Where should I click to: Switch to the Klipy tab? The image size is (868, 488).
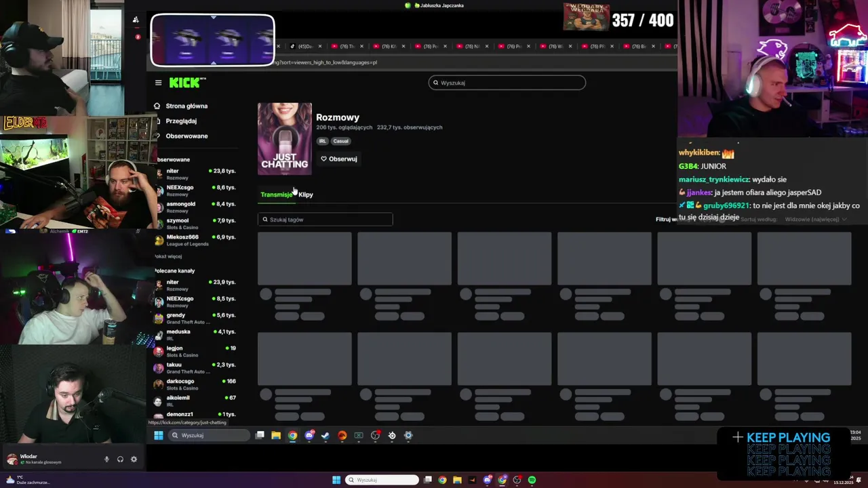306,195
